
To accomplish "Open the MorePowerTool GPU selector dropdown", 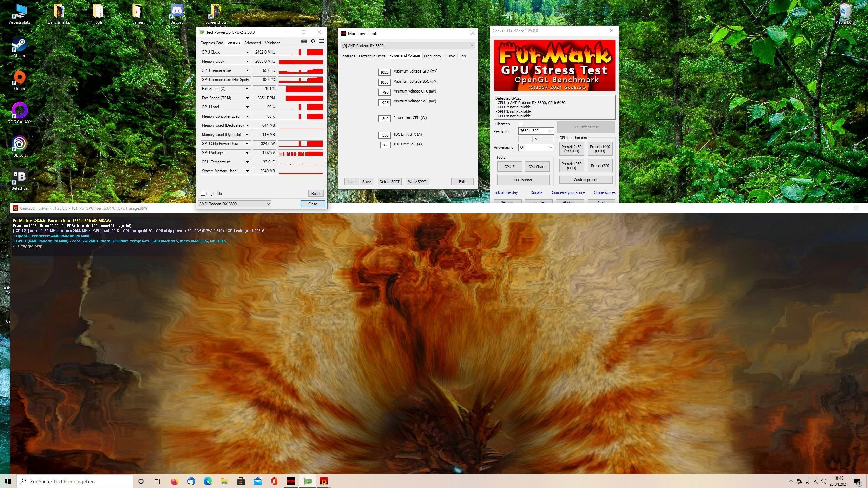I will [408, 46].
